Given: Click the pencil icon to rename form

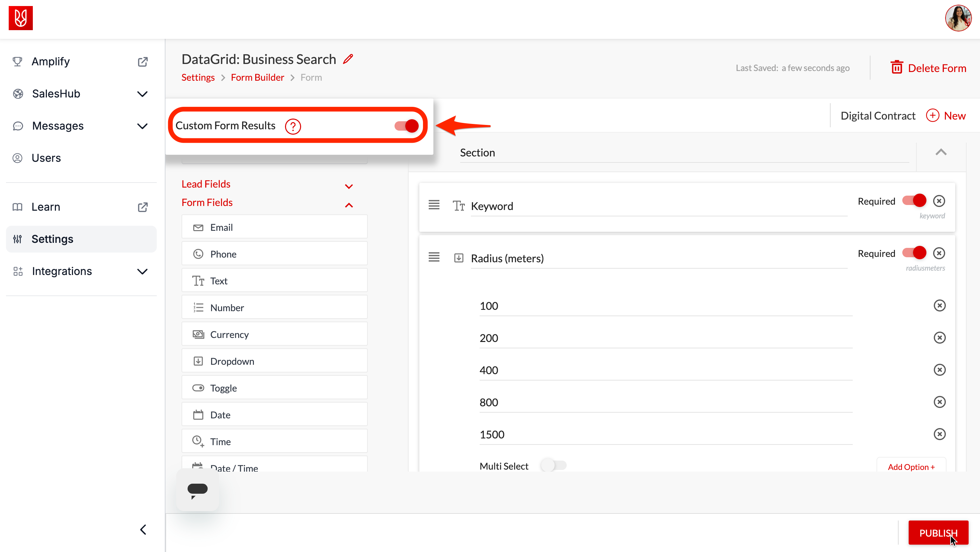Looking at the screenshot, I should (348, 59).
